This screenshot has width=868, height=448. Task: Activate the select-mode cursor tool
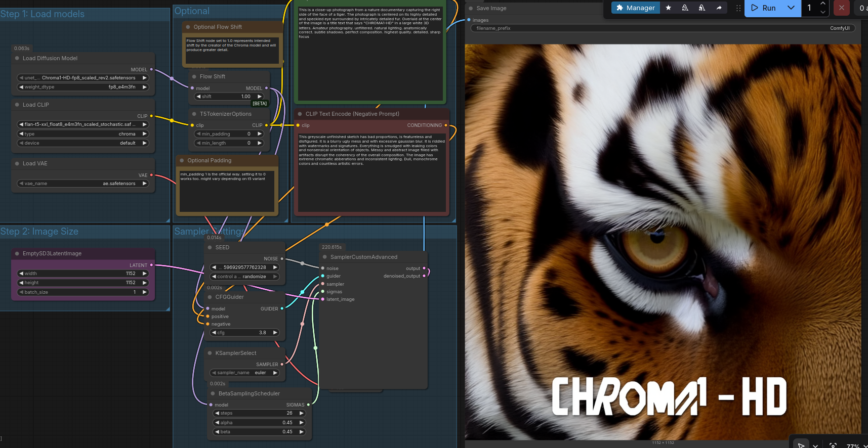tap(801, 445)
